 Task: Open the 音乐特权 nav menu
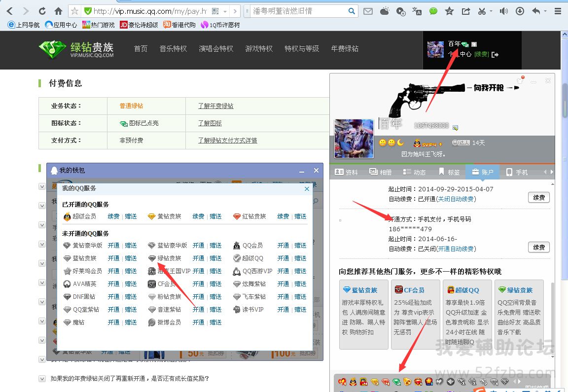pyautogui.click(x=173, y=49)
